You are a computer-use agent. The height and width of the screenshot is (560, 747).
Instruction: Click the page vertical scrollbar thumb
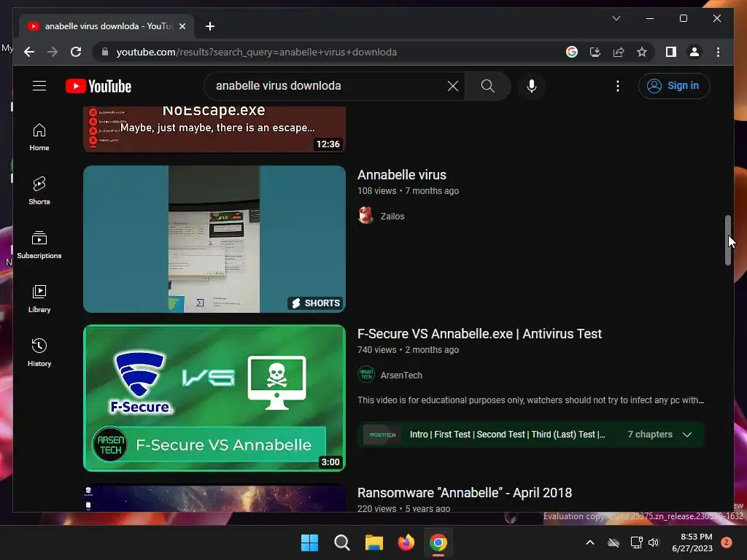(727, 240)
